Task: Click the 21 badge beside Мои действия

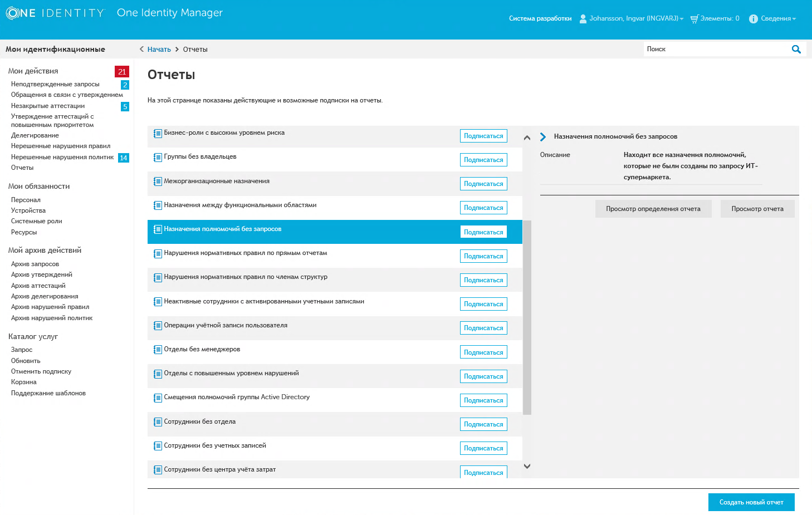Action: pos(122,71)
